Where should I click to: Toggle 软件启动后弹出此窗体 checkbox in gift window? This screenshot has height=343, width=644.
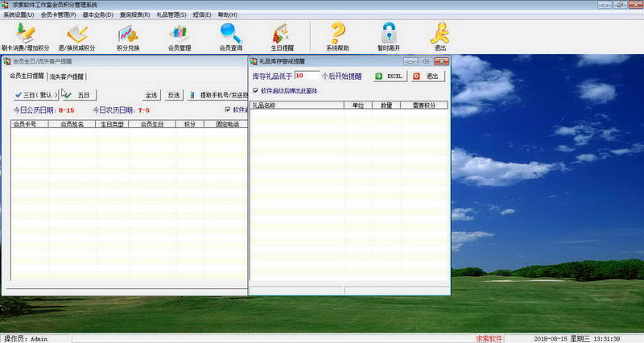click(x=257, y=91)
